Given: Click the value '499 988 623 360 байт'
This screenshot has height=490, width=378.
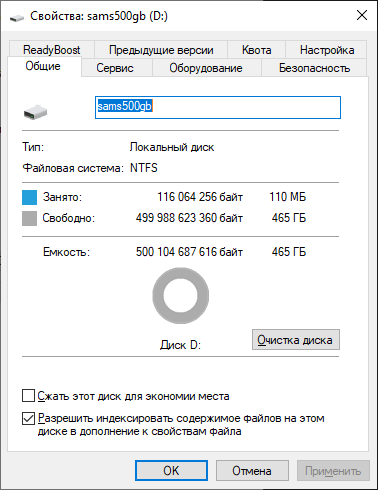Looking at the screenshot, I should 189,218.
